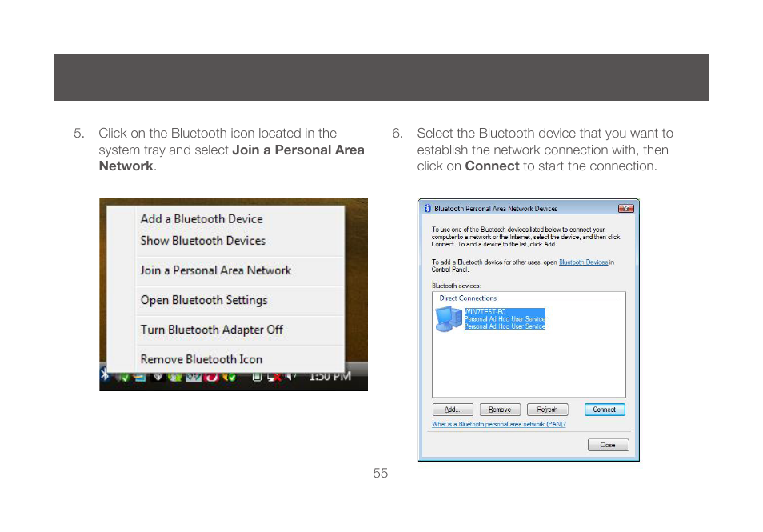Click the 1:50 PM system clock

(330, 376)
